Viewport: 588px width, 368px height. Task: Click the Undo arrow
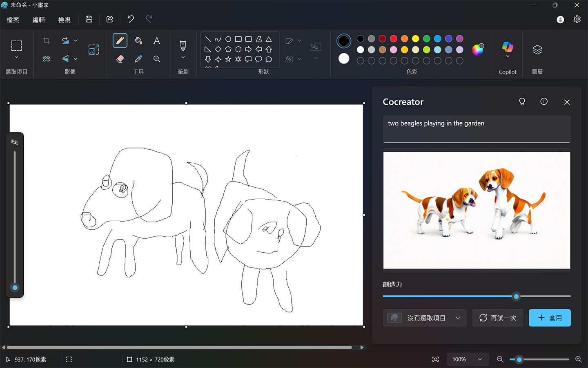coord(131,19)
